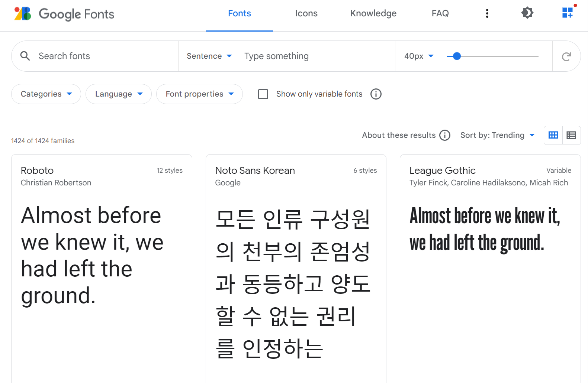Click the Google Fonts logo

(64, 14)
